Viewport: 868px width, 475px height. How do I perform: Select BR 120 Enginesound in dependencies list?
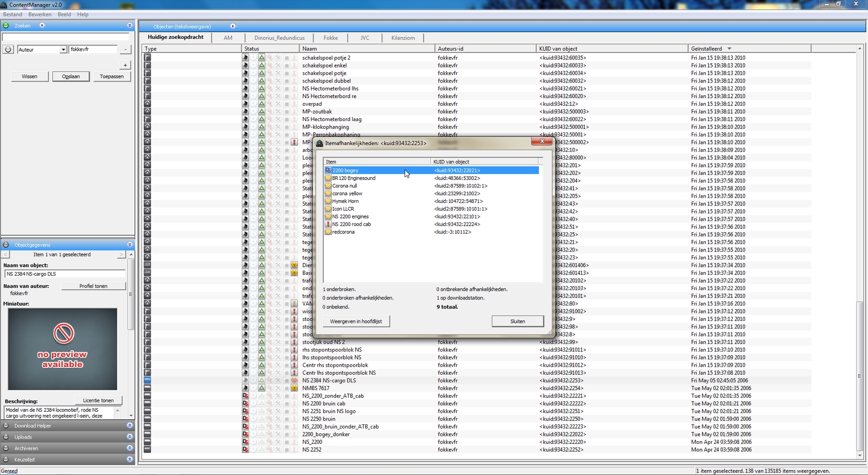pyautogui.click(x=431, y=178)
